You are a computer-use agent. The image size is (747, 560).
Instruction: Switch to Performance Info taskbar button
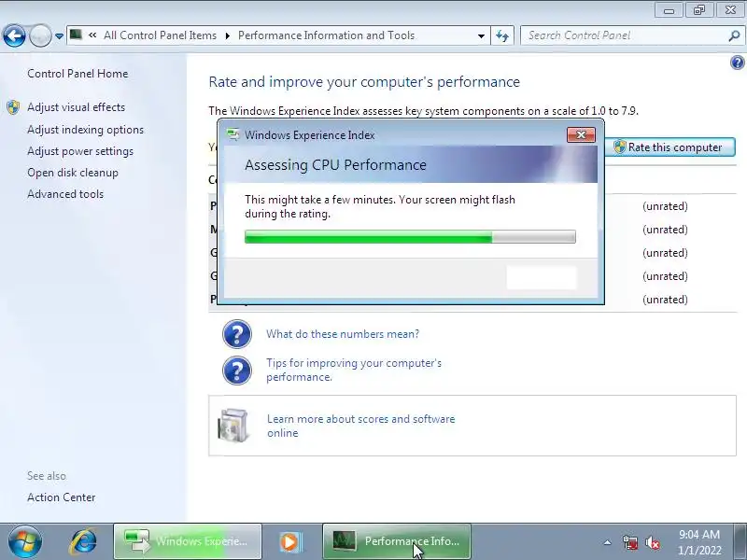(397, 541)
